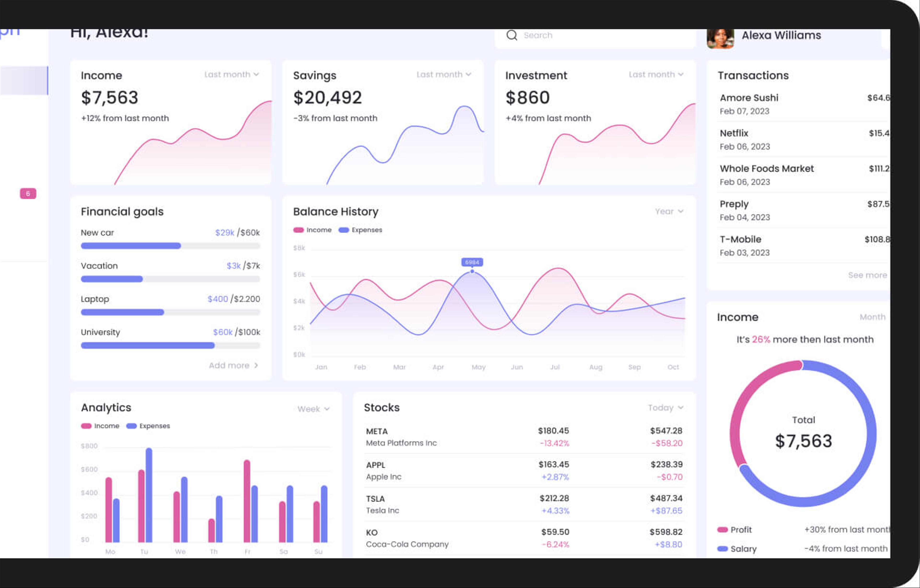Click See more under Transactions
The height and width of the screenshot is (588, 920).
867,275
